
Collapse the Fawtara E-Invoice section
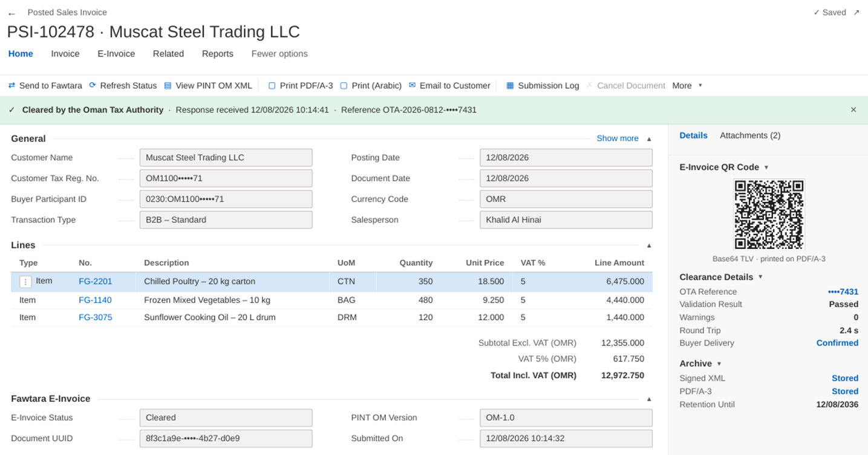pyautogui.click(x=649, y=399)
